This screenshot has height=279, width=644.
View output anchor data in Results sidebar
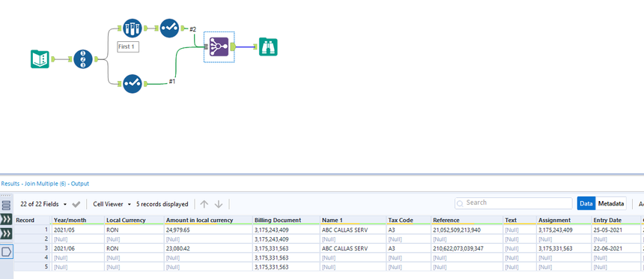point(7,251)
